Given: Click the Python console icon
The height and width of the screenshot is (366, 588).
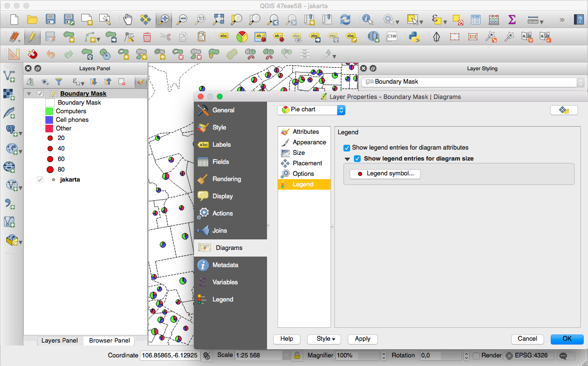Looking at the screenshot, I should click(x=413, y=37).
